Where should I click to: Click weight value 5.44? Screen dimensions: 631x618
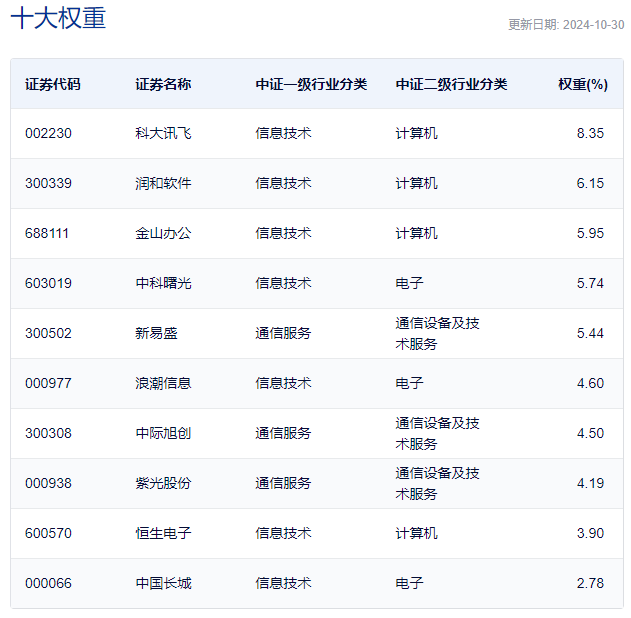590,333
